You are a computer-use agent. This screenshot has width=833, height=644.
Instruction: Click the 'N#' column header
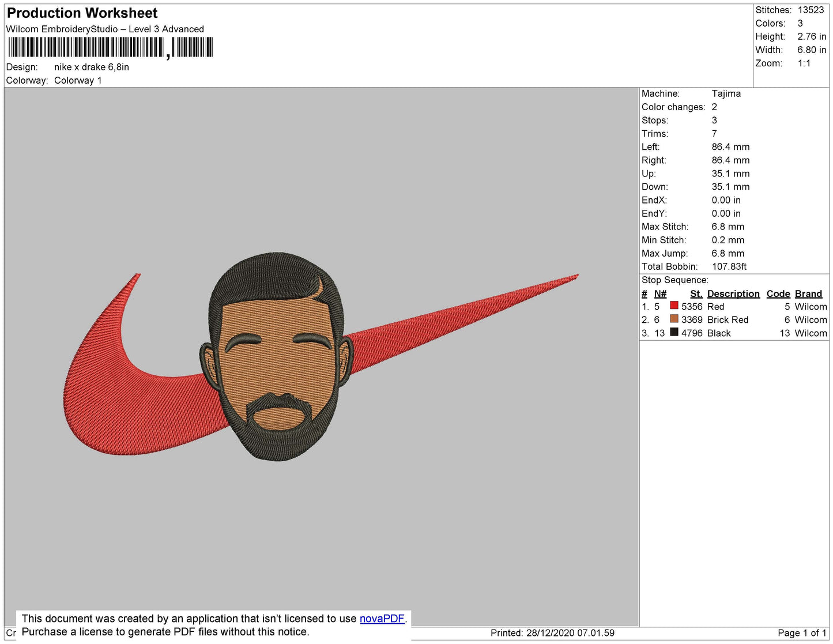(660, 294)
